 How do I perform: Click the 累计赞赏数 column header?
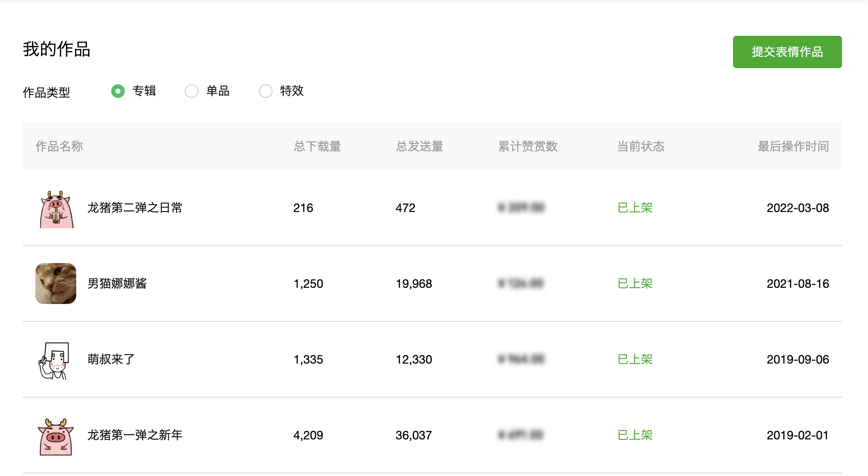[528, 146]
